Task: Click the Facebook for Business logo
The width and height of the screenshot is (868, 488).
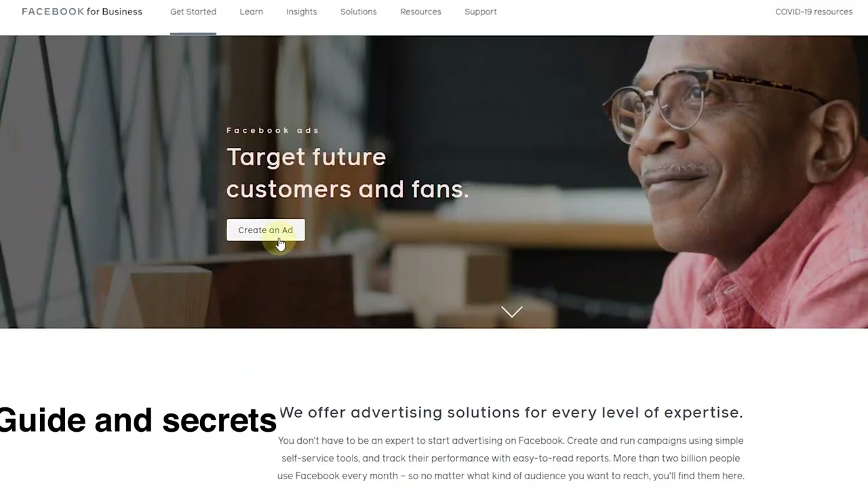Action: click(x=82, y=12)
